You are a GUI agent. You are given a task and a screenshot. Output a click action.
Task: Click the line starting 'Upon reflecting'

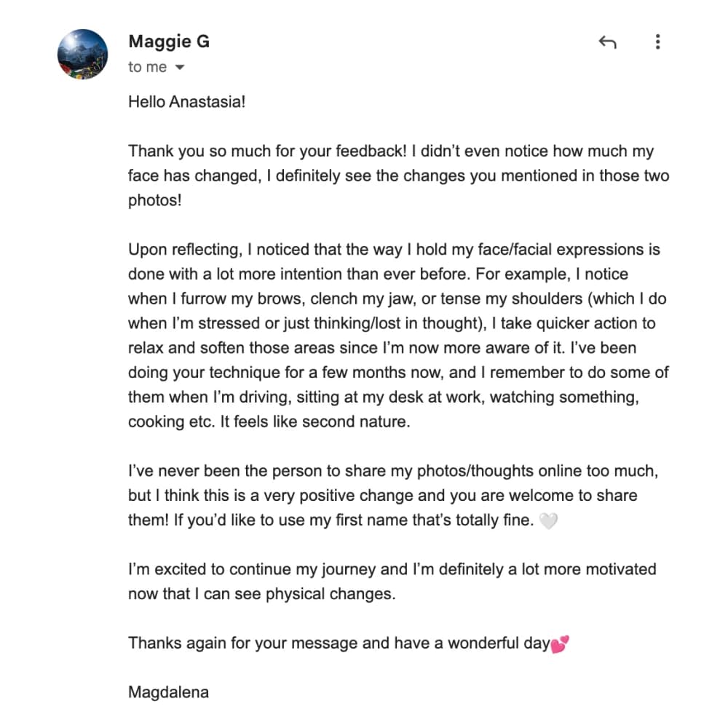pos(394,250)
